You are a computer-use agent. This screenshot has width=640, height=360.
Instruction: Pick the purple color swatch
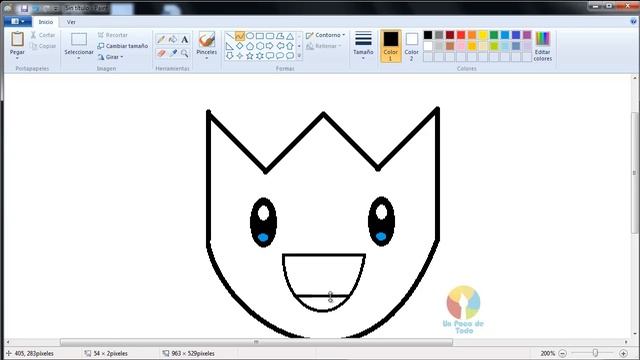coord(527,35)
